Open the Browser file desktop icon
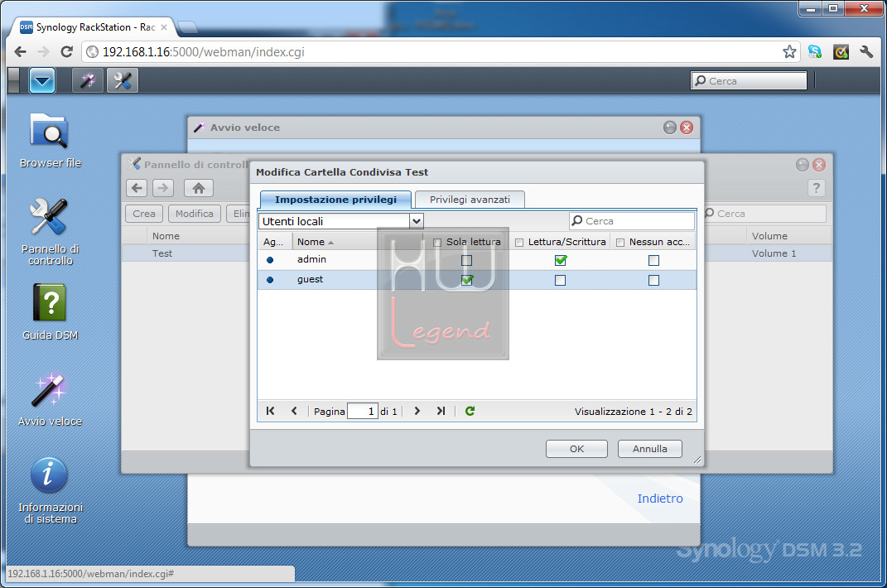Image resolution: width=887 pixels, height=588 pixels. coord(50,141)
